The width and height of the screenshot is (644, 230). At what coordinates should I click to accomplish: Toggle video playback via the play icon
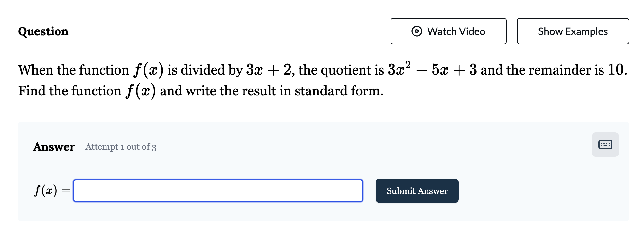[416, 31]
